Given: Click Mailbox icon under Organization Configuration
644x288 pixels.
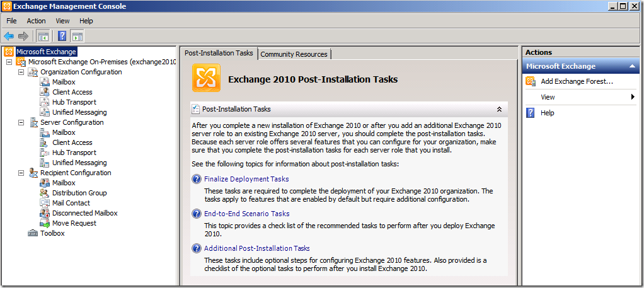Looking at the screenshot, I should click(x=45, y=82).
